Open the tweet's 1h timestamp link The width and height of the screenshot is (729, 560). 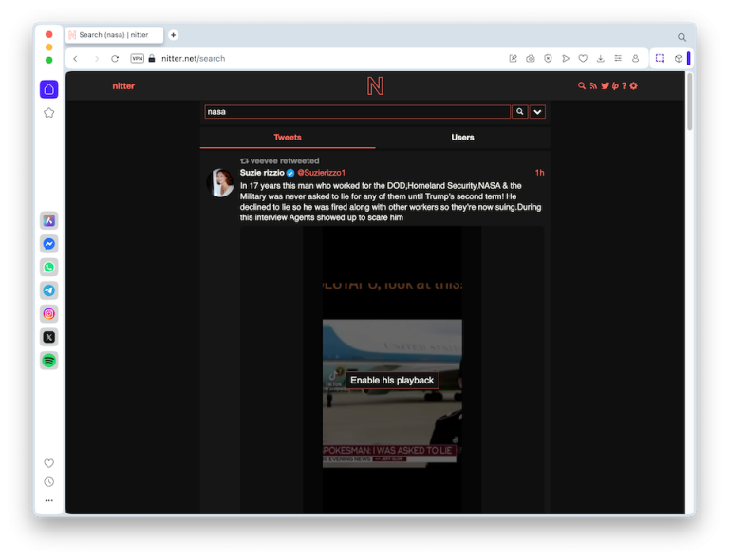click(x=539, y=173)
